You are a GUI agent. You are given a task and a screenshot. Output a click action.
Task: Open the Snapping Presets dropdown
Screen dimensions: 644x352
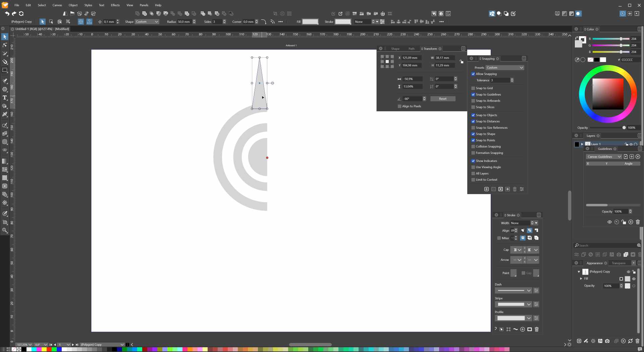[x=505, y=68]
